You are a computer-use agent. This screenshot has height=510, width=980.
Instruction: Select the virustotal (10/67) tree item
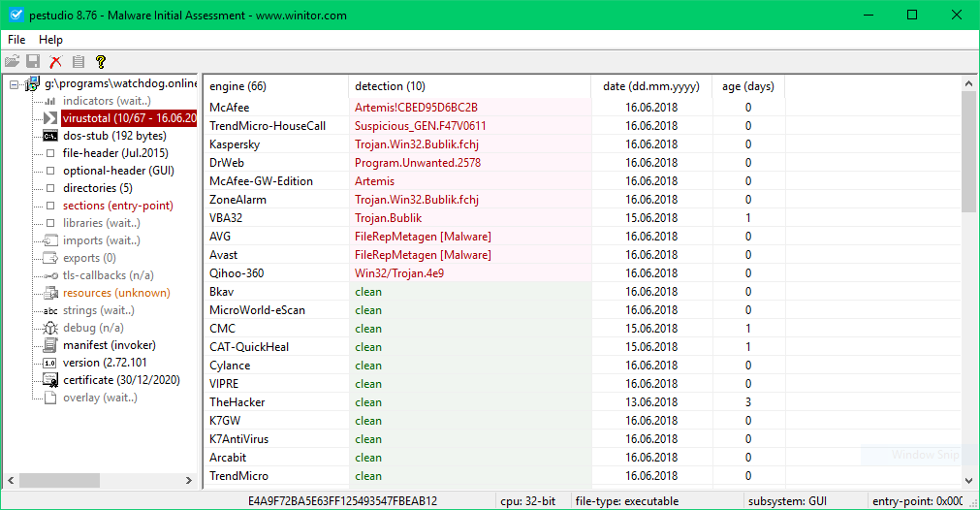[x=129, y=118]
